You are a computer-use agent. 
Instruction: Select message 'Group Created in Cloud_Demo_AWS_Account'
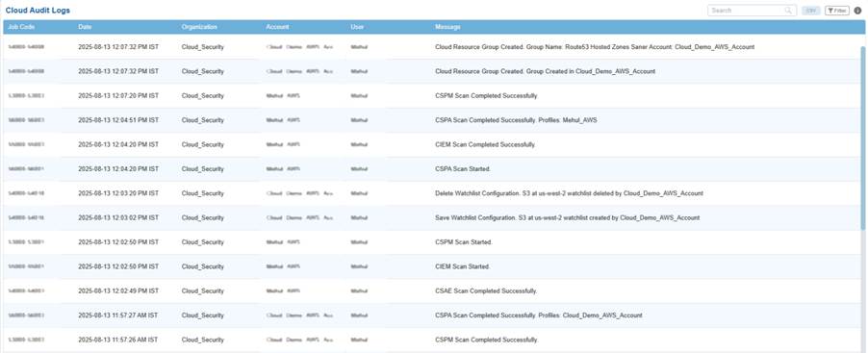[546, 71]
